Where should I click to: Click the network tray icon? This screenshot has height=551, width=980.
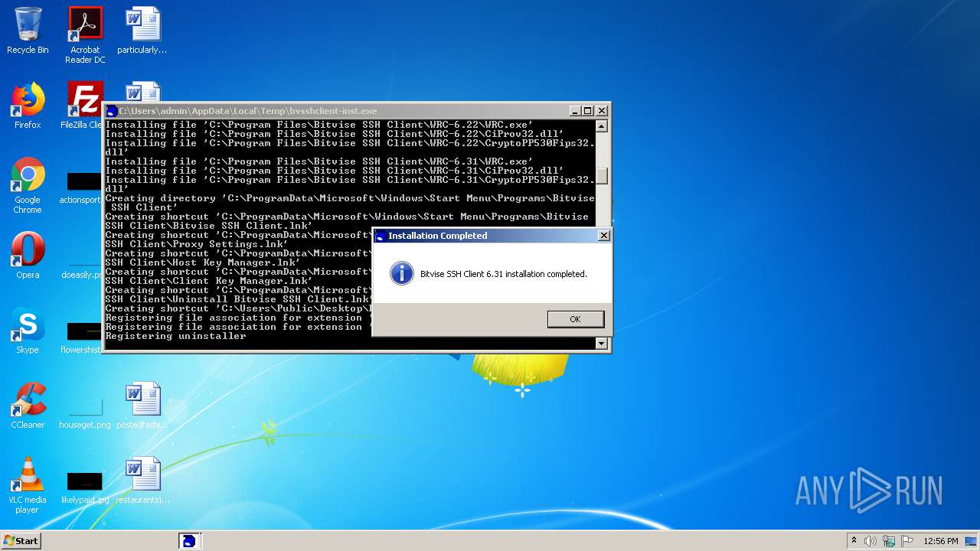(889, 541)
